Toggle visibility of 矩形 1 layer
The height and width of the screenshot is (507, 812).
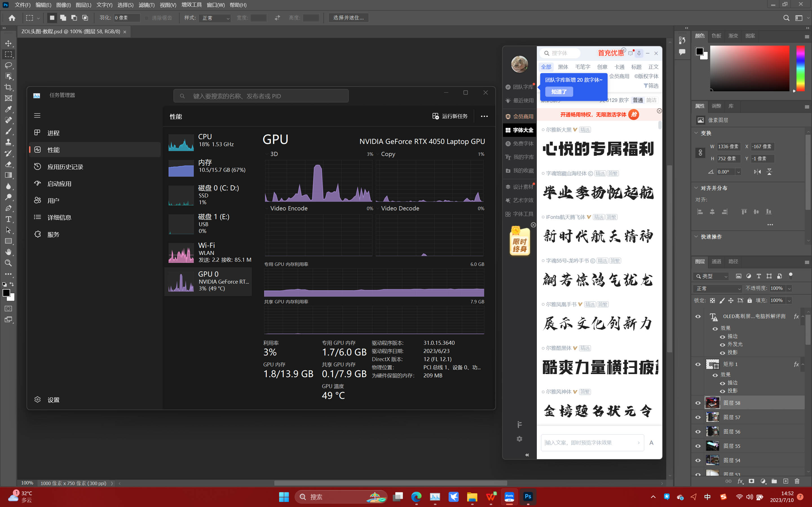coord(698,364)
